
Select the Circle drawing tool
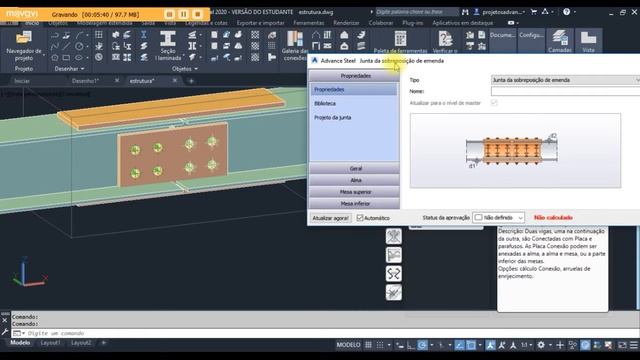pyautogui.click(x=79, y=47)
